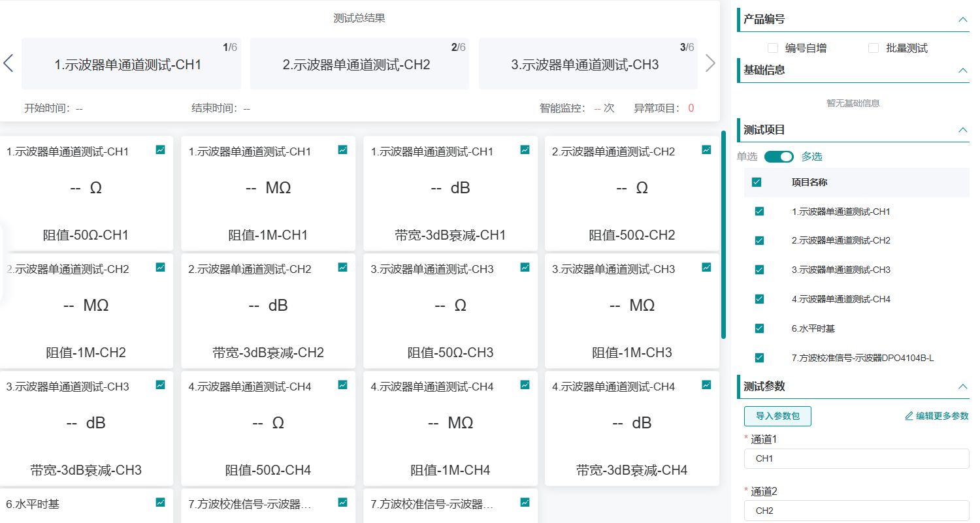Open chart icon on 阻值-1M-CH3 card
This screenshot has width=980, height=523.
point(706,268)
